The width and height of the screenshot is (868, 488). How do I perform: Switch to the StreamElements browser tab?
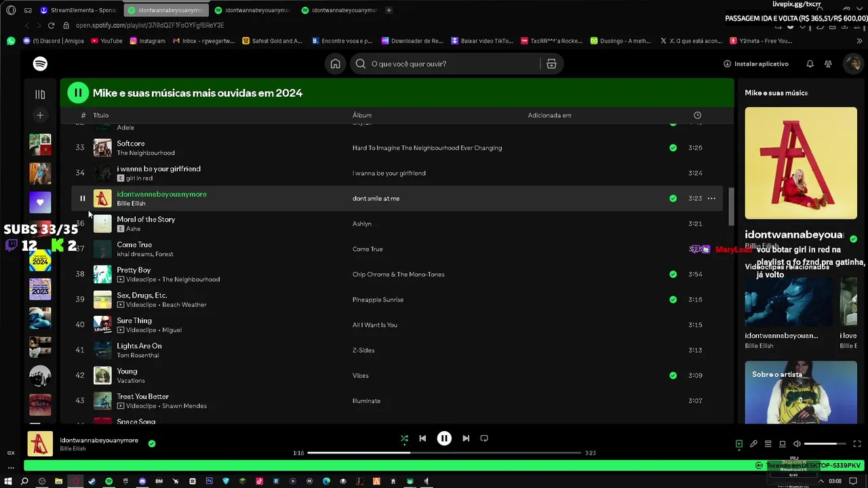[78, 10]
